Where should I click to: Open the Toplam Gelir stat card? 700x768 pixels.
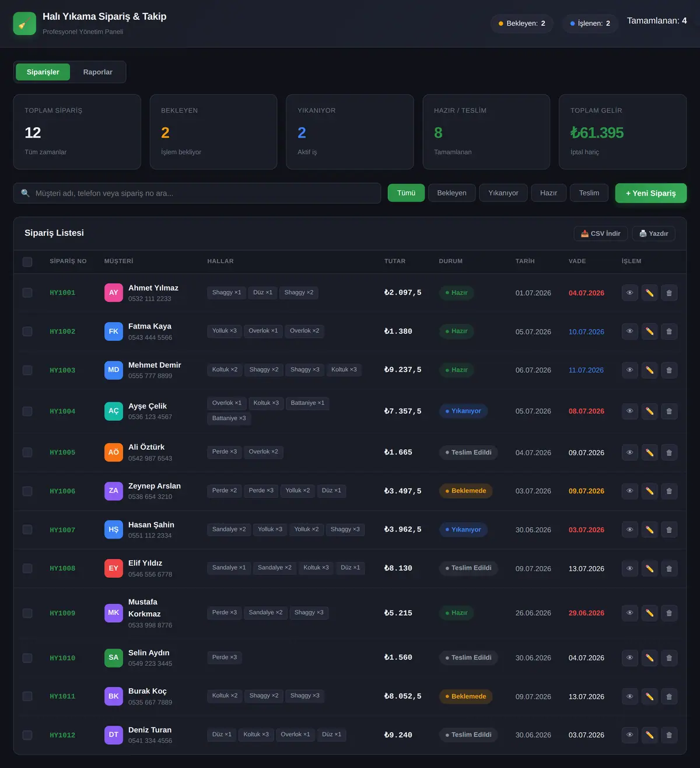coord(622,132)
